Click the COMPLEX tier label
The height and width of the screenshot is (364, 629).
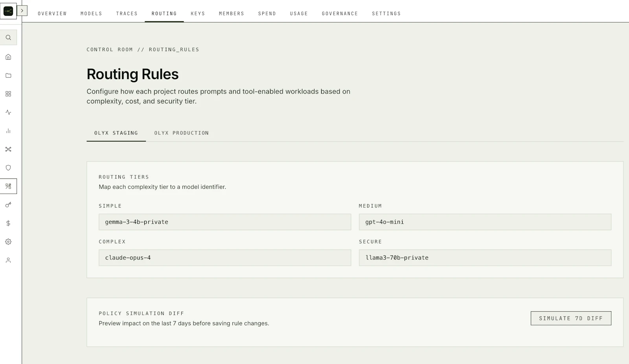click(112, 242)
